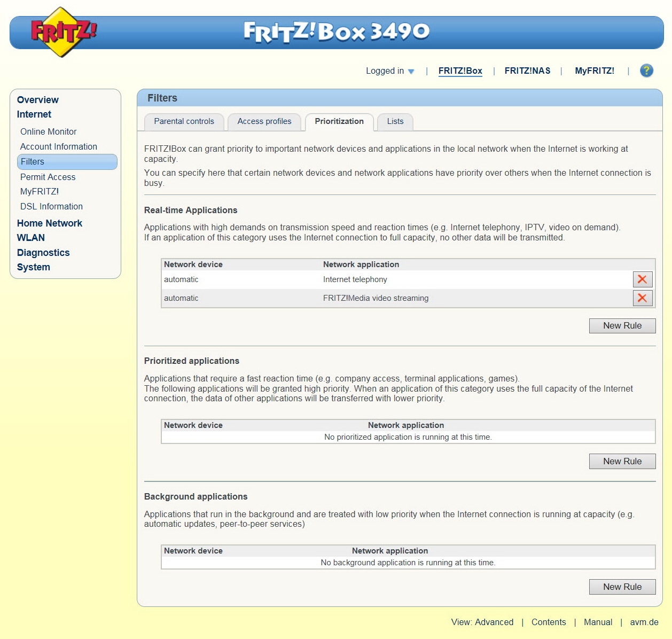Open the Overview menu
The width and height of the screenshot is (672, 639).
[38, 100]
